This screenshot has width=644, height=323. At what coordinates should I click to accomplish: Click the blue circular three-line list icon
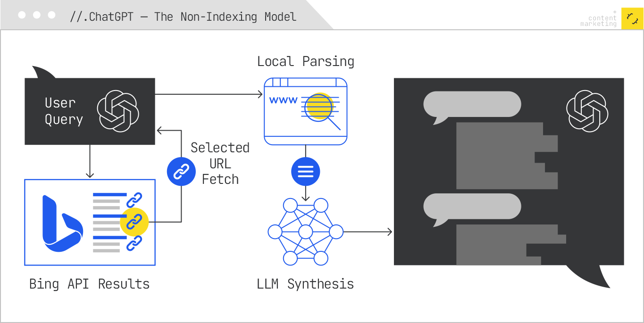tap(305, 171)
